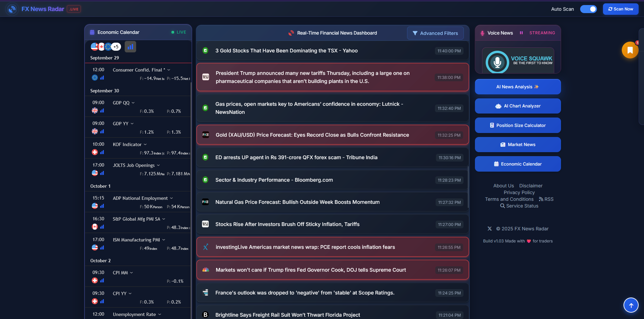Click the green LIVE indicator in calendar panel
Viewport: 644px width, 319px height.
tap(178, 32)
